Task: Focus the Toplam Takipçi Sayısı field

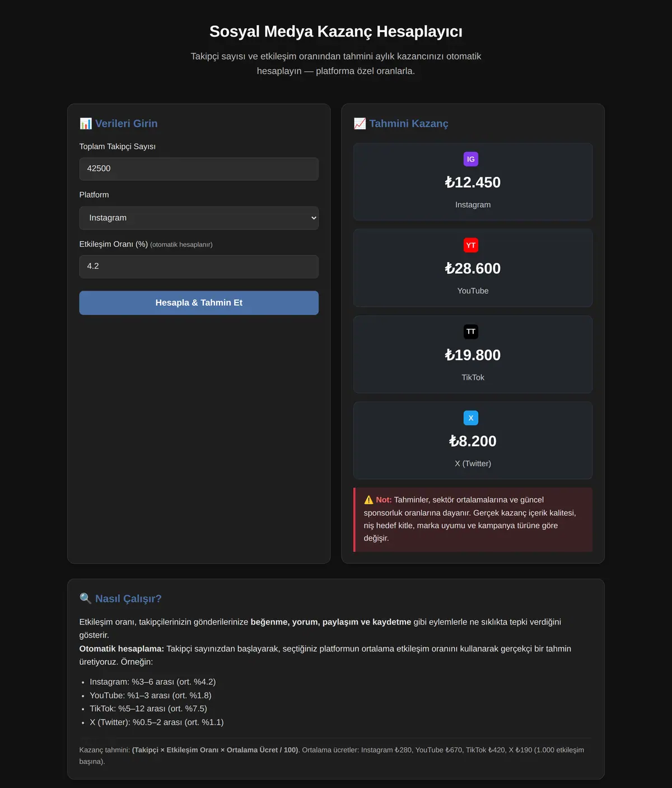Action: tap(199, 169)
